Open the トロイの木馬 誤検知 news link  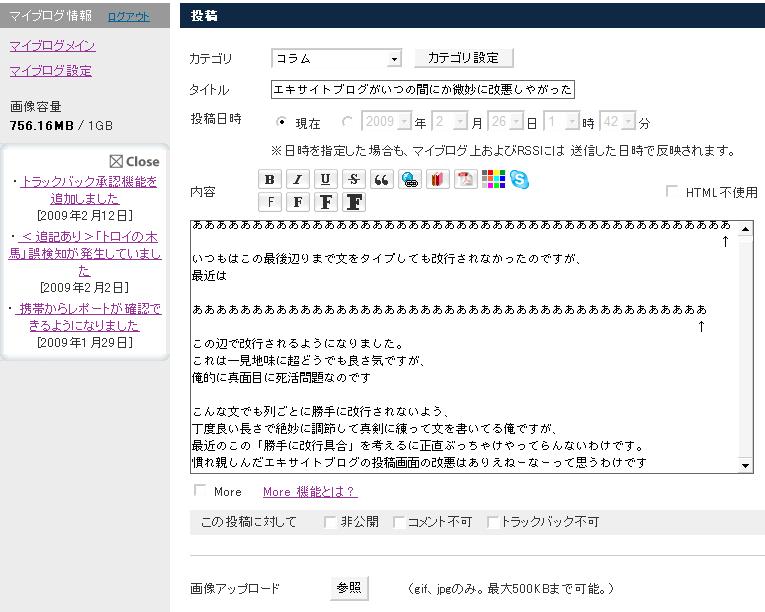(x=85, y=253)
